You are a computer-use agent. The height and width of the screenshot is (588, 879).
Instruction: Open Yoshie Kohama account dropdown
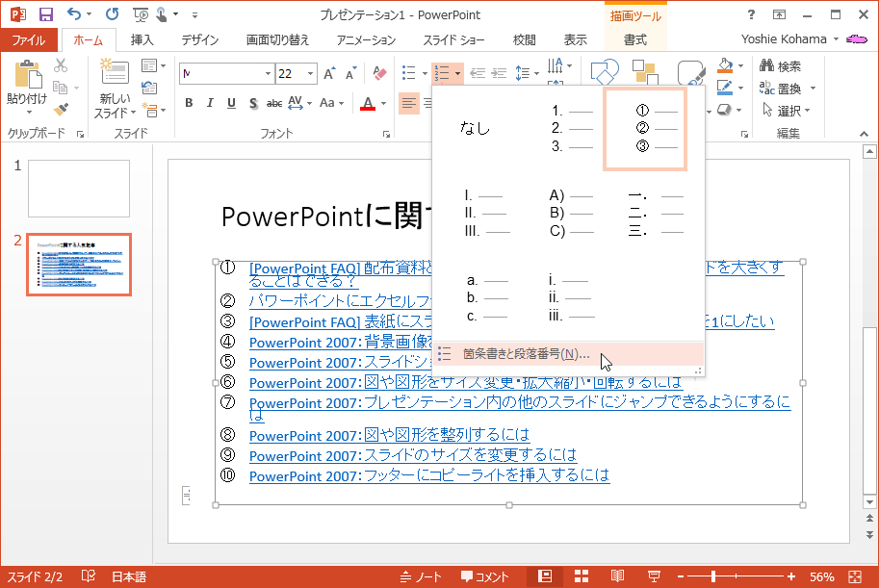pyautogui.click(x=836, y=39)
